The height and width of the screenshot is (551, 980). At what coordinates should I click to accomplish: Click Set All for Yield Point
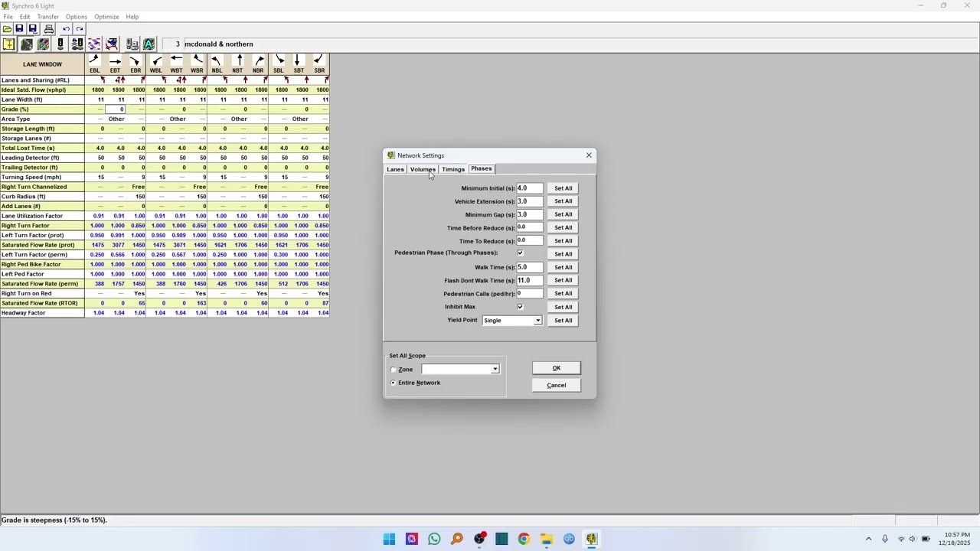pos(563,321)
